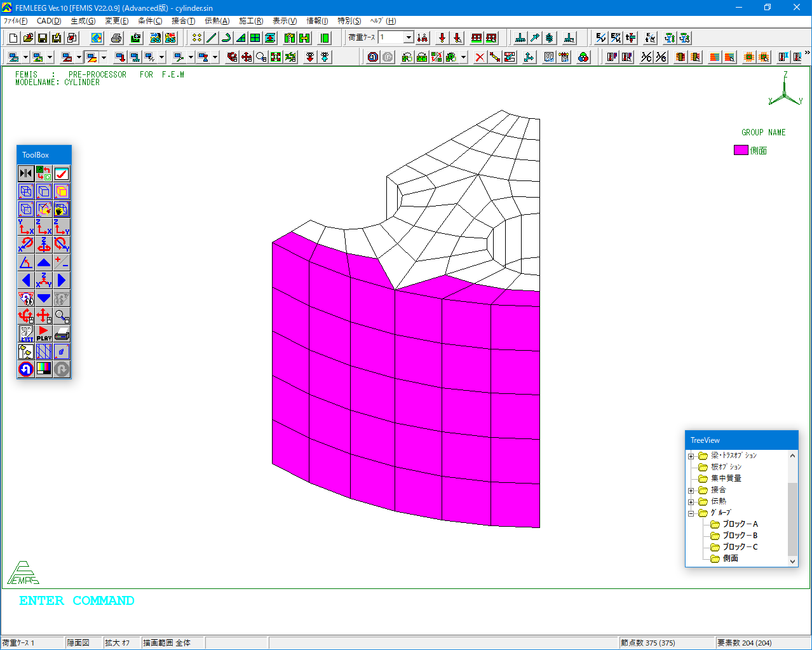The width and height of the screenshot is (812, 650).
Task: Select ブロック－A in the TreeView
Action: 740,524
